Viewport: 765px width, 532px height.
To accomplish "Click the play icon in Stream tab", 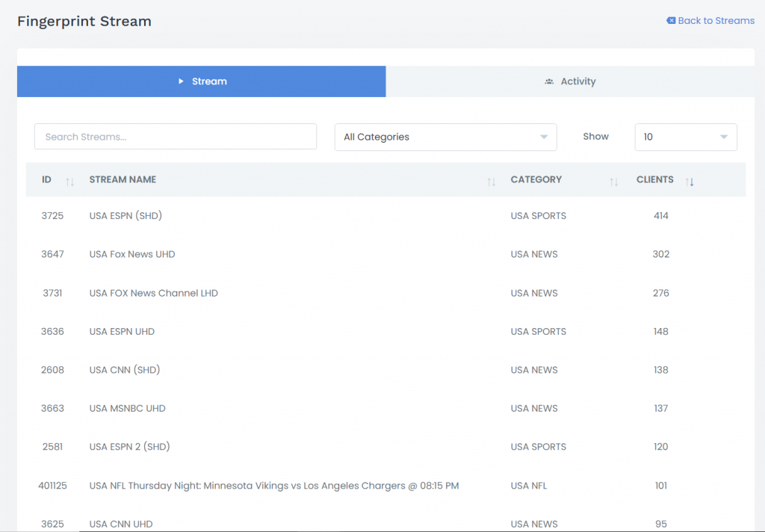I will (x=181, y=81).
